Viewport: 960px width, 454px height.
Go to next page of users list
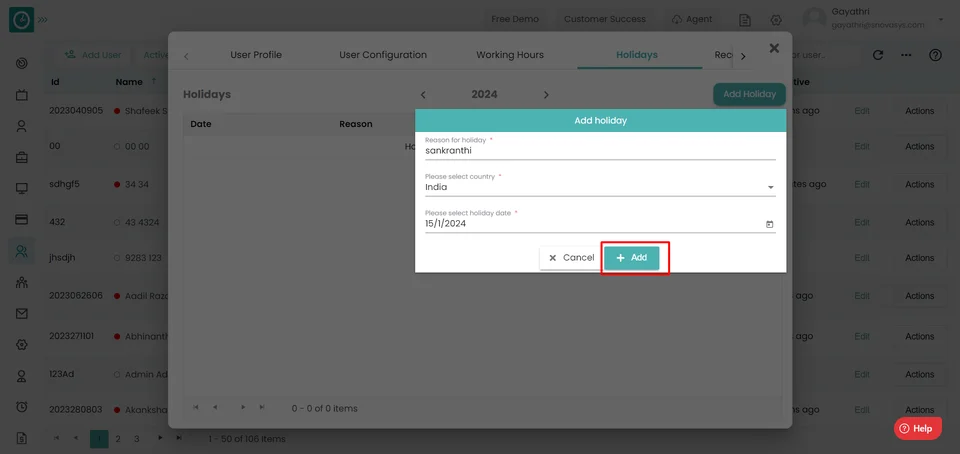click(x=160, y=438)
